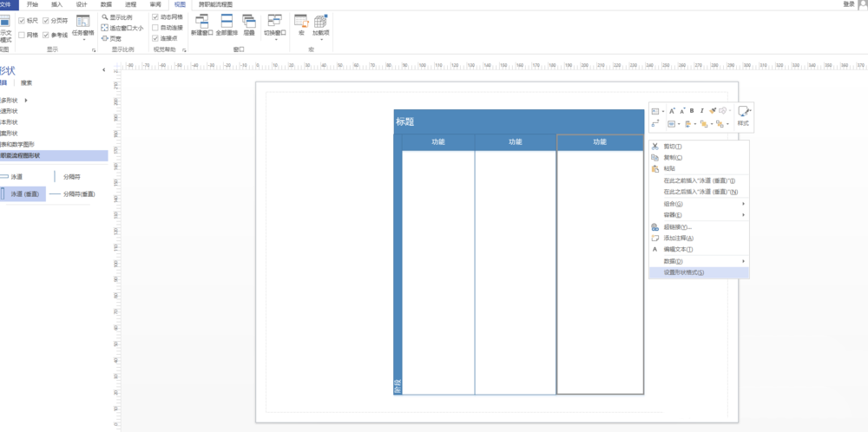Switch to the 数据 Data ribbon tab
Viewport: 868px width, 432px height.
click(x=106, y=4)
